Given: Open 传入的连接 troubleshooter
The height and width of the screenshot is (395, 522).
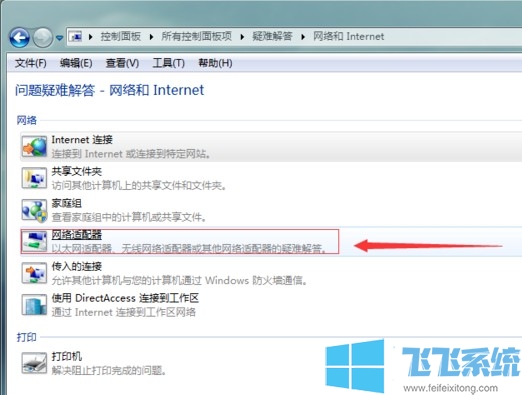Looking at the screenshot, I should point(76,266).
